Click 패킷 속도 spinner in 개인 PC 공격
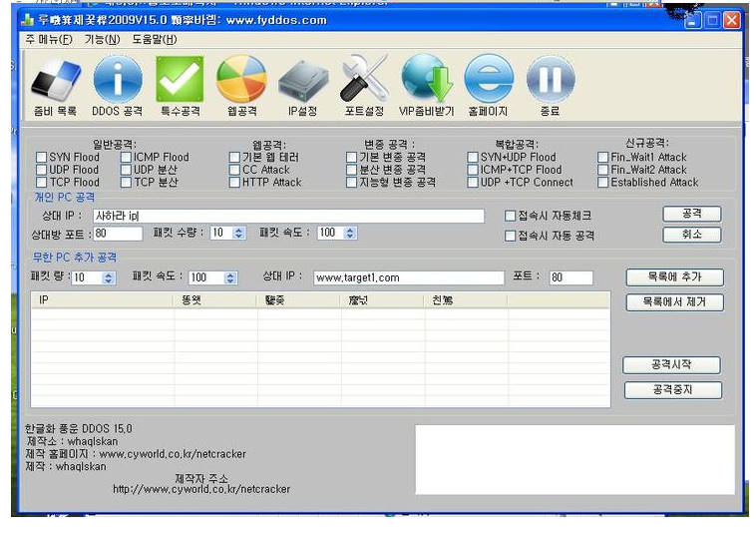This screenshot has height=534, width=756. tap(350, 233)
